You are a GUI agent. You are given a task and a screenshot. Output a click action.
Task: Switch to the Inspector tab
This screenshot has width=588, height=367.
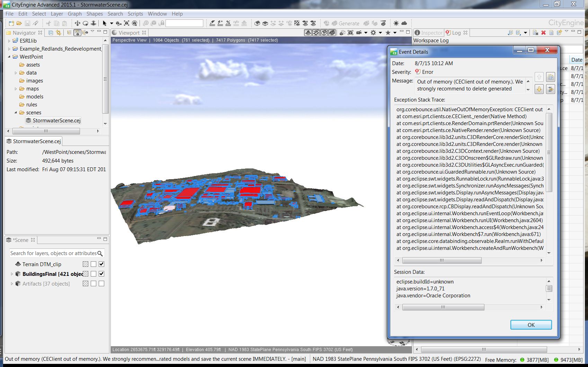coord(429,33)
